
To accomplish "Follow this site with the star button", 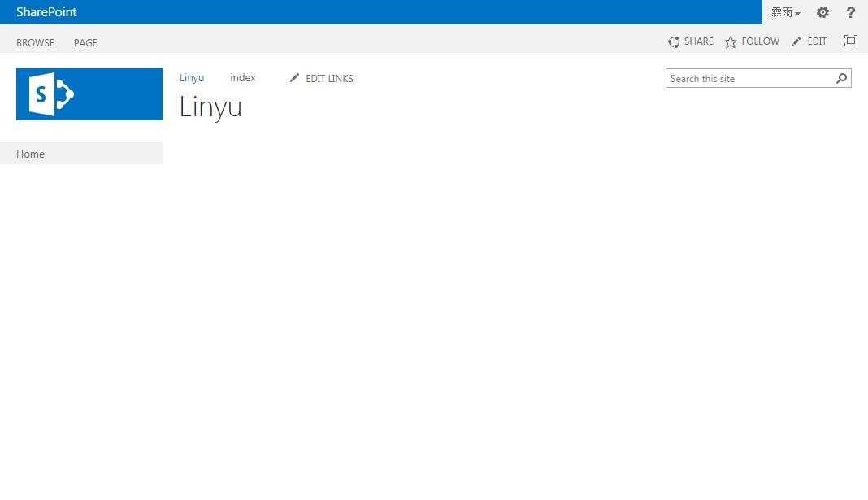I will tap(752, 41).
